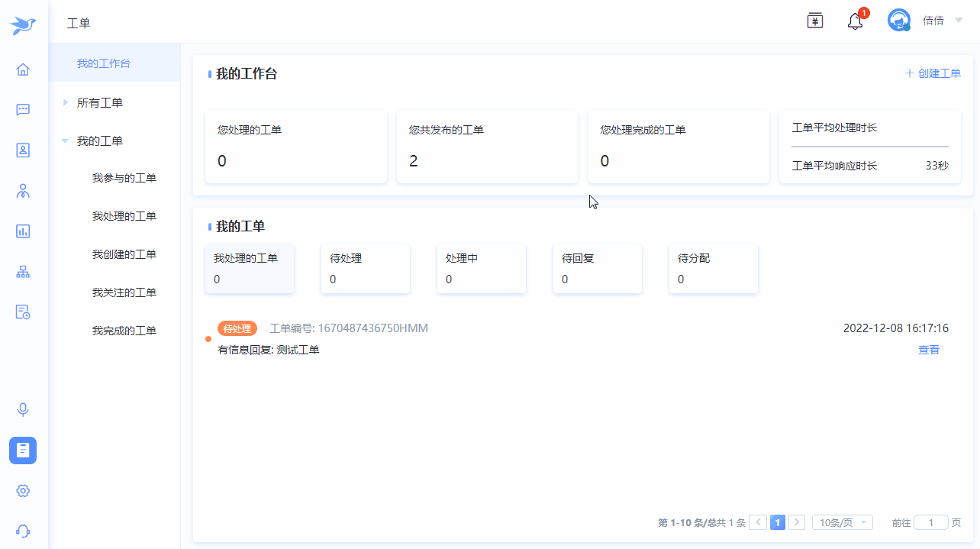Collapse the 我的工单 tree node
The height and width of the screenshot is (549, 980).
66,141
